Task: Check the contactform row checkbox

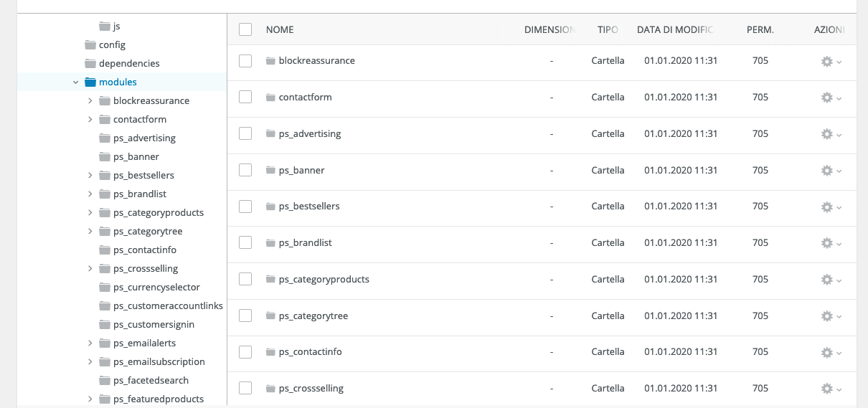Action: (x=245, y=98)
